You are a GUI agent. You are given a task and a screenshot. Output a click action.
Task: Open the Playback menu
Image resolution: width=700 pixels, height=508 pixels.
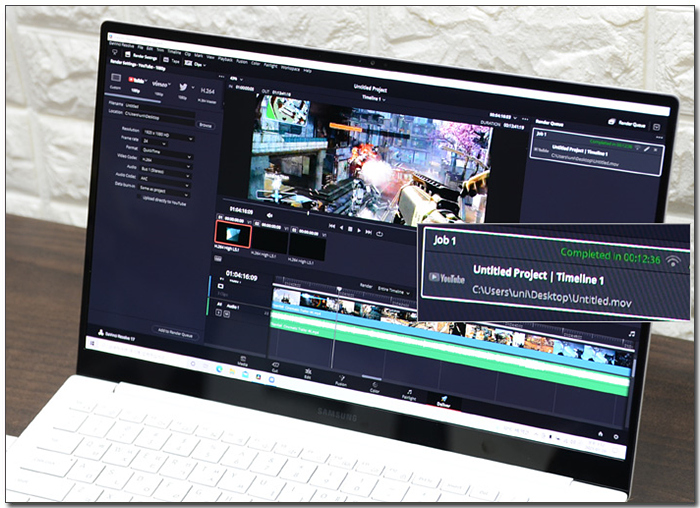click(225, 59)
